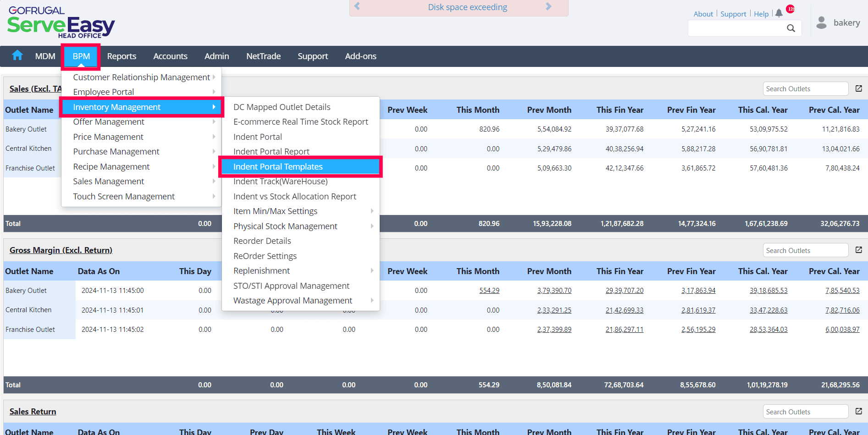Screen dimensions: 868x435
Task: Open Gross Margin value 2,33,291.25
Action: pyautogui.click(x=554, y=310)
